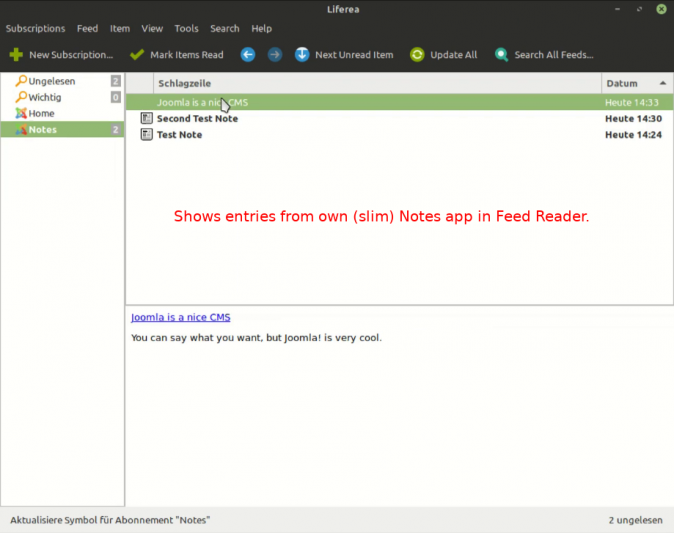Screen dimensions: 674x533
Task: Click the green Update All refresh icon
Action: coord(417,55)
